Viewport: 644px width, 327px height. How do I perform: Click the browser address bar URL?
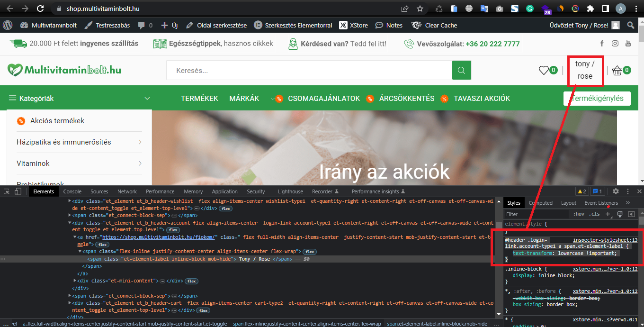(x=103, y=9)
